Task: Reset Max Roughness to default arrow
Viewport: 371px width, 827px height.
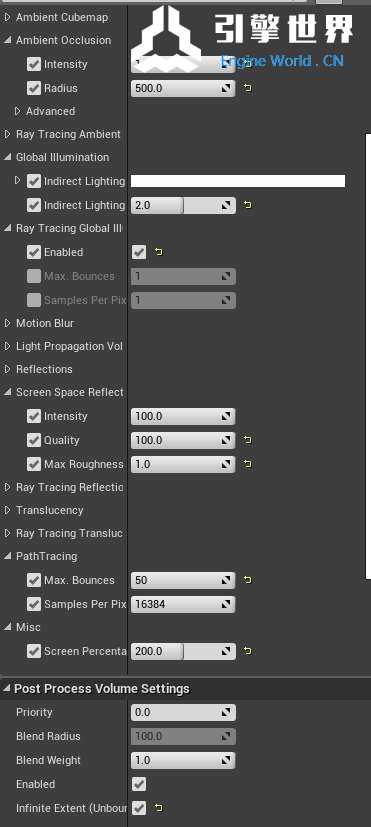Action: [248, 464]
